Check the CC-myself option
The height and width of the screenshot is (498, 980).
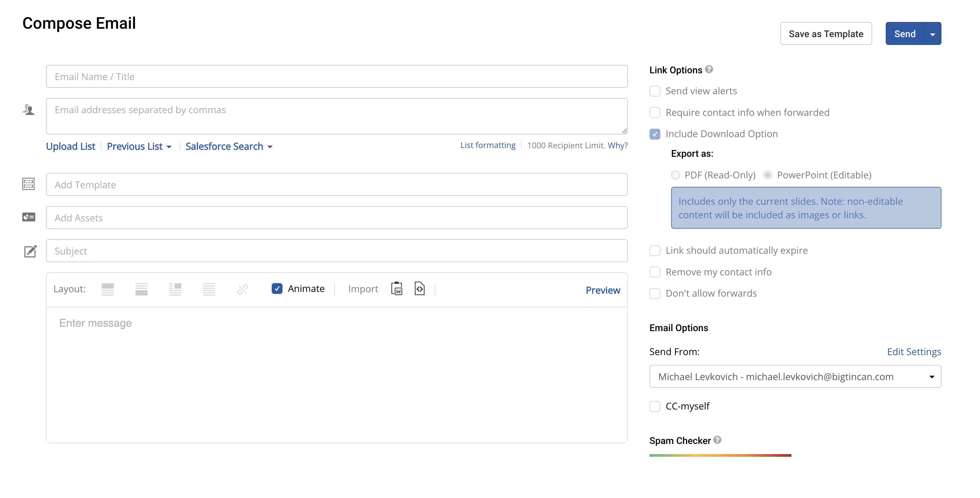pos(655,406)
